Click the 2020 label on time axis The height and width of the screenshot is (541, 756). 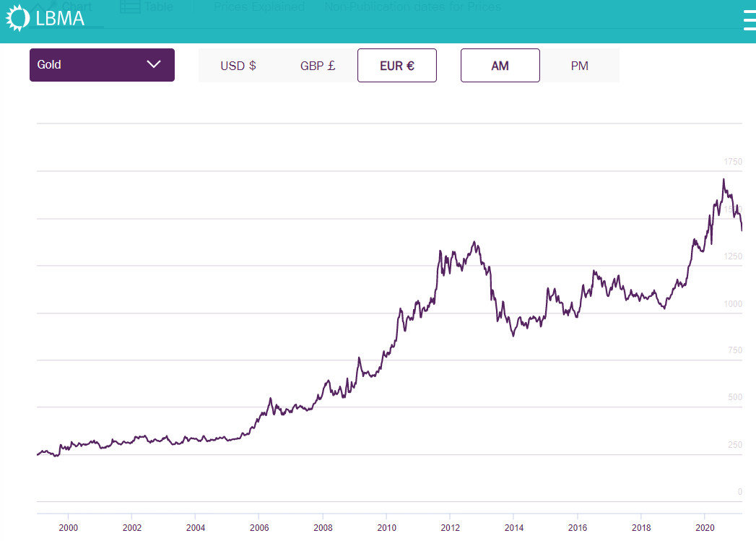[705, 527]
